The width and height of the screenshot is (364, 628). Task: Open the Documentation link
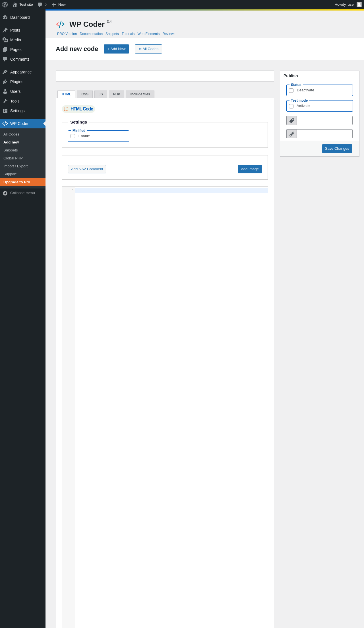91,34
